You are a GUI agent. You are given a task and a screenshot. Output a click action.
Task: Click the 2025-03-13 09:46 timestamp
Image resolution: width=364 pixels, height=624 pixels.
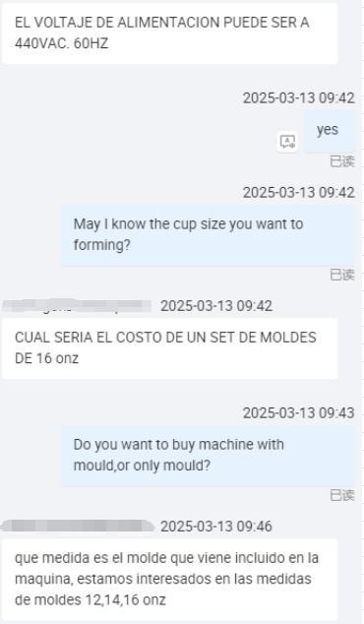pyautogui.click(x=216, y=527)
